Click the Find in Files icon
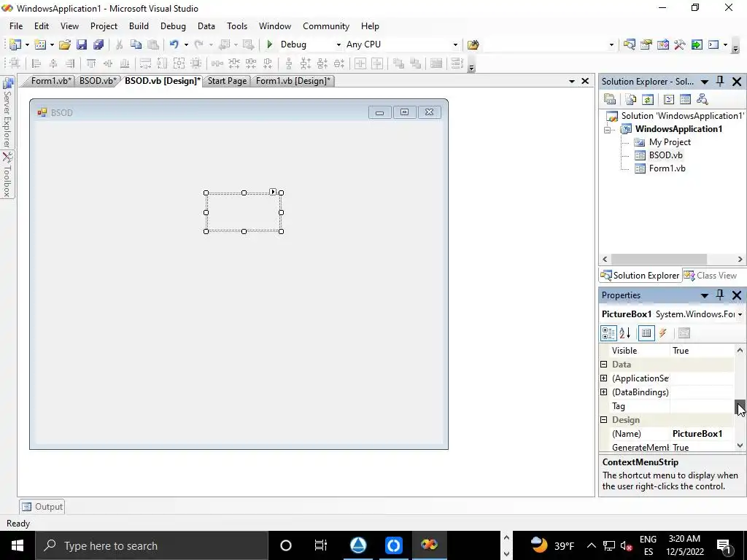The height and width of the screenshot is (560, 747). coord(473,44)
